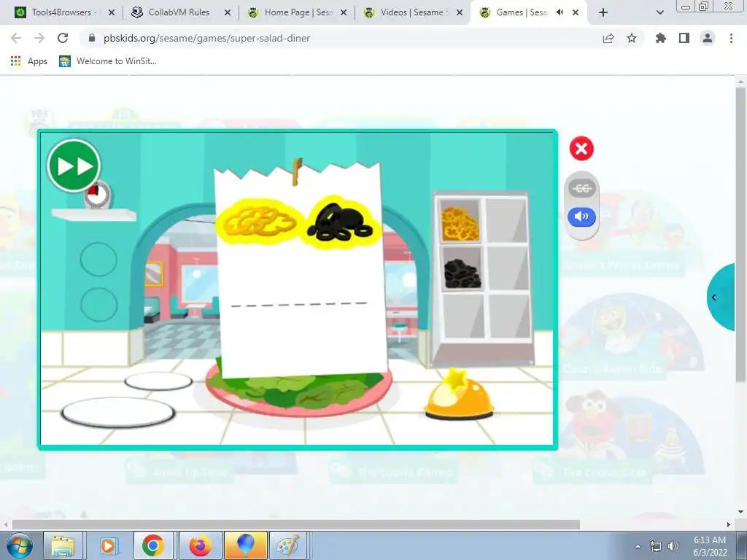Open Firefox from taskbar
The width and height of the screenshot is (747, 560).
200,545
